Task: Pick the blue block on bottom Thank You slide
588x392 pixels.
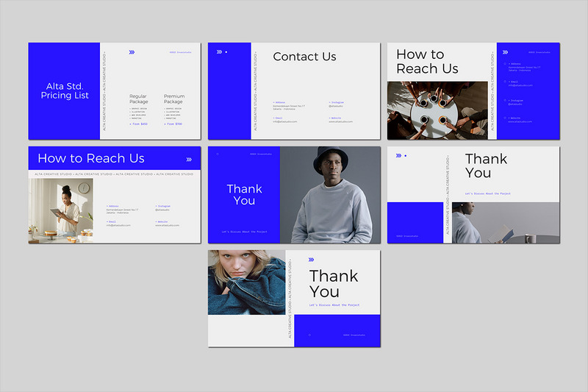Action: (x=337, y=331)
